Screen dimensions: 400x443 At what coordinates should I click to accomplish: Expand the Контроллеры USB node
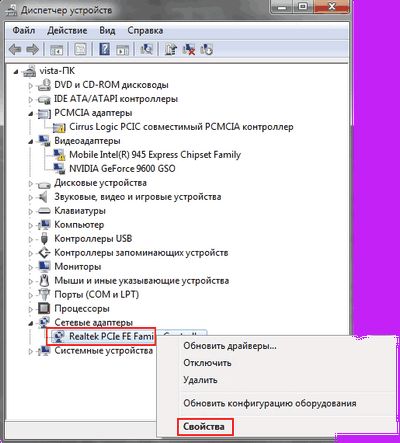pos(31,239)
